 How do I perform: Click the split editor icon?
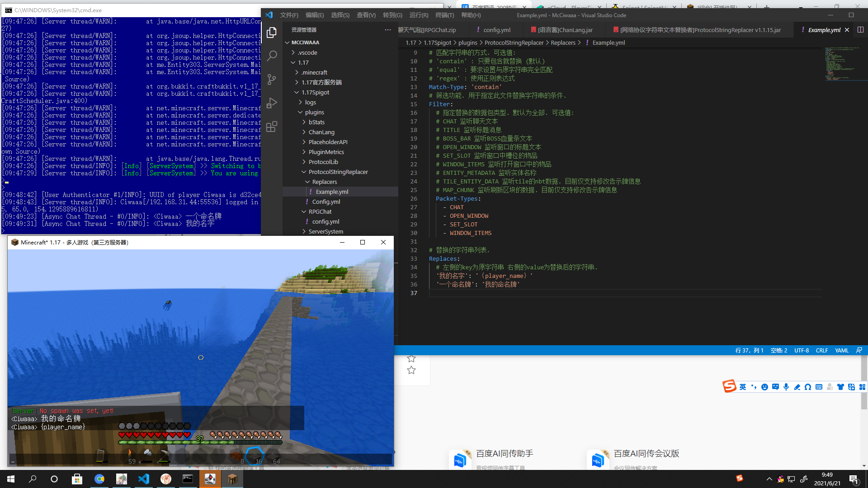point(860,30)
